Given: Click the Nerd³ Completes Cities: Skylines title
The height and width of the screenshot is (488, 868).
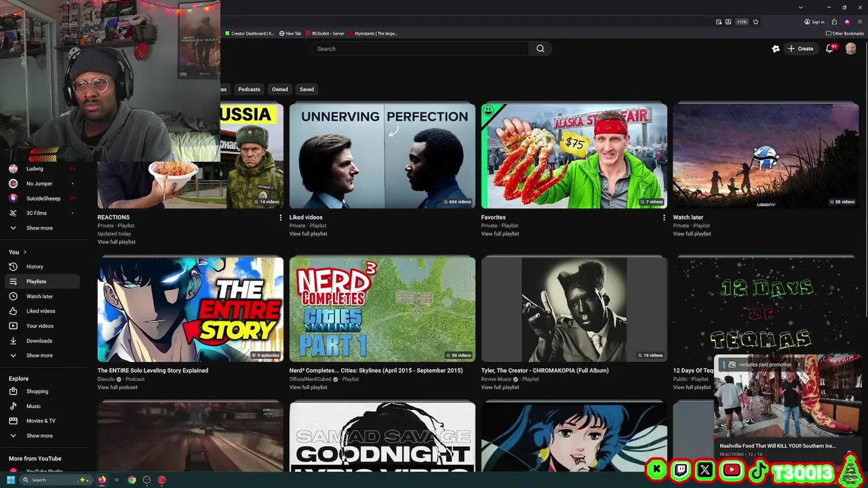Looking at the screenshot, I should click(376, 371).
